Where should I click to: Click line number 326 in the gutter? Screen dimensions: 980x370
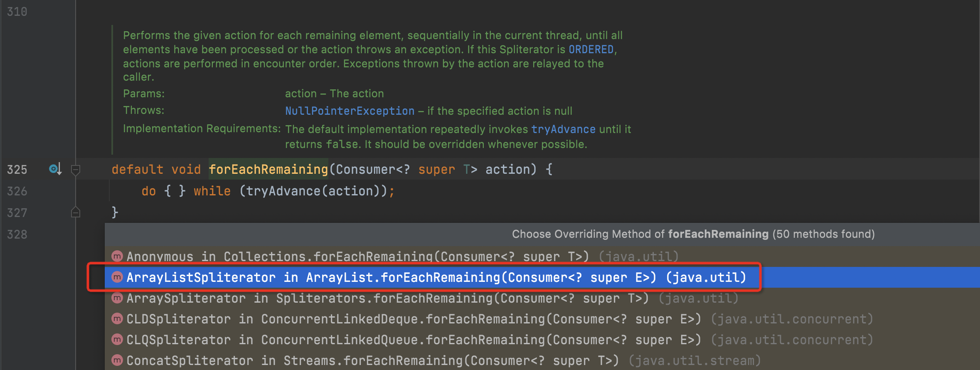click(x=17, y=191)
